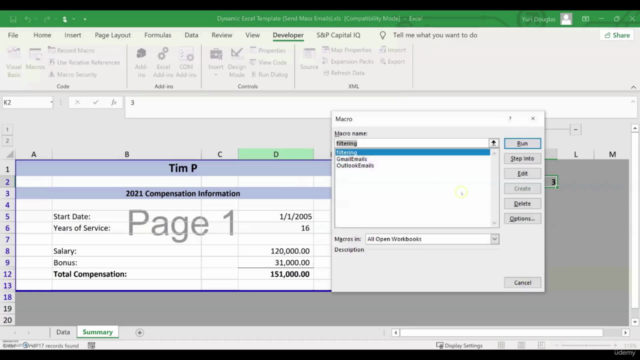
Task: Switch to the Insert tab
Action: click(73, 35)
